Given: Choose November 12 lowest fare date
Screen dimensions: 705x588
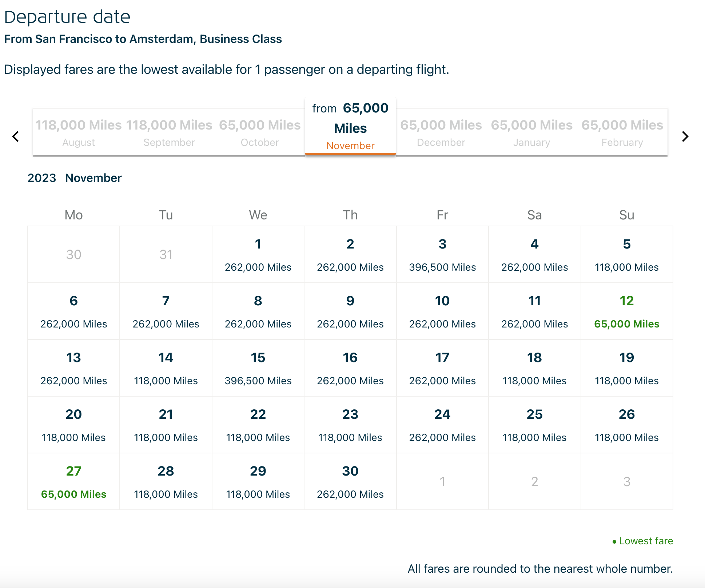Looking at the screenshot, I should [626, 311].
